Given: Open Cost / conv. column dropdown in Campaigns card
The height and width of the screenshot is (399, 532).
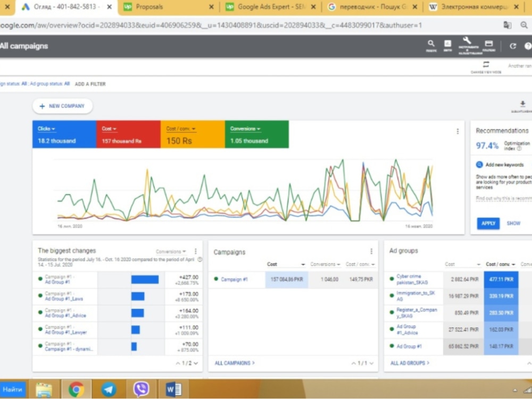Looking at the screenshot, I should pos(360,264).
